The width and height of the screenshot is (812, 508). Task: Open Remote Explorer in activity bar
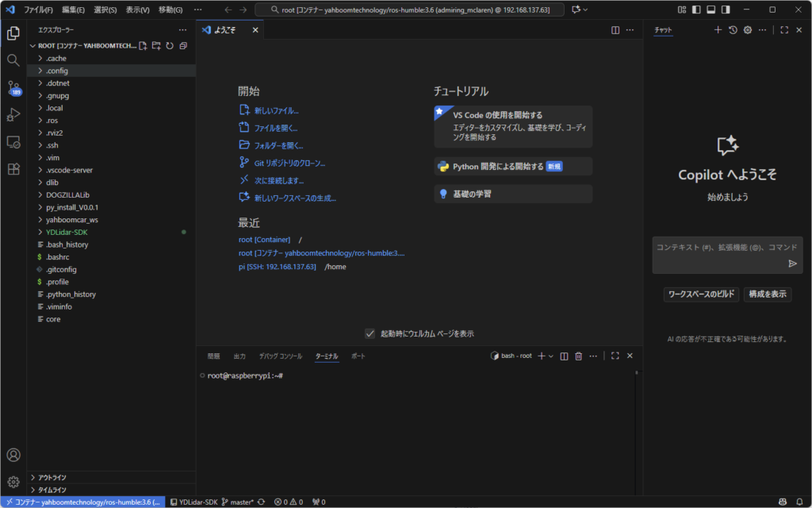click(13, 142)
